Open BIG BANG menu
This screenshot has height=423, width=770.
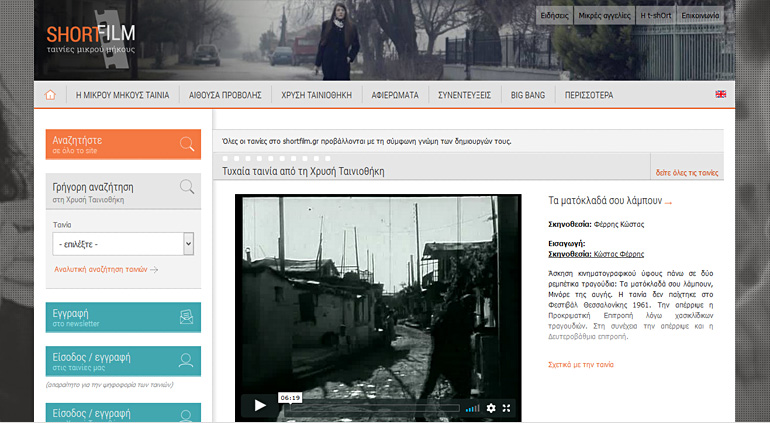click(x=528, y=95)
